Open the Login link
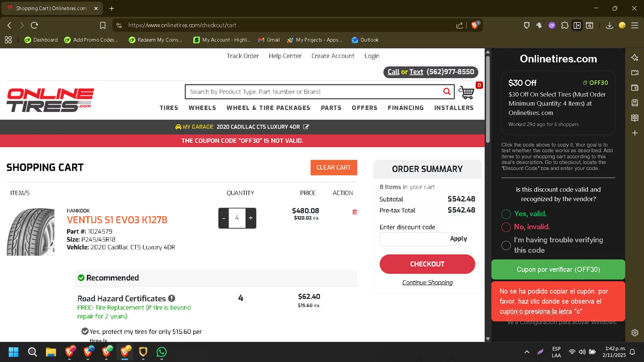Viewport: 644px width, 362px height. click(372, 56)
